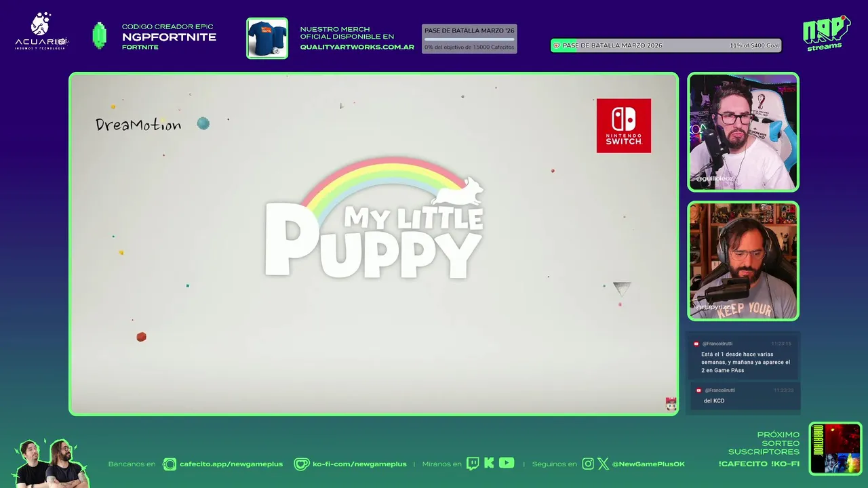This screenshot has height=488, width=868.
Task: Click the !CAFECITO !KO-FI command text
Action: pyautogui.click(x=759, y=464)
